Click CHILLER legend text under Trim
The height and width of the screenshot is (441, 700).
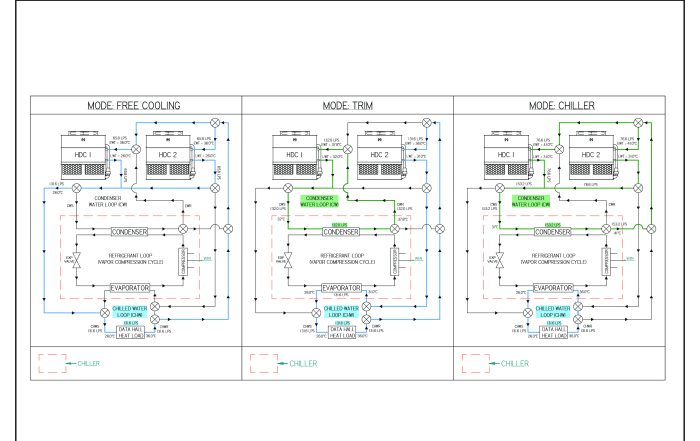304,363
